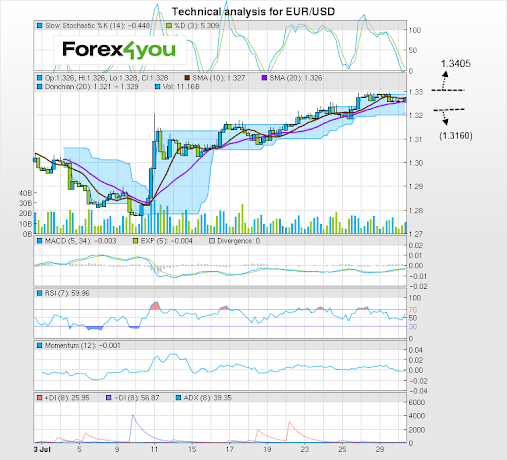
Task: Click the RSI (7) legend square
Action: pyautogui.click(x=40, y=293)
